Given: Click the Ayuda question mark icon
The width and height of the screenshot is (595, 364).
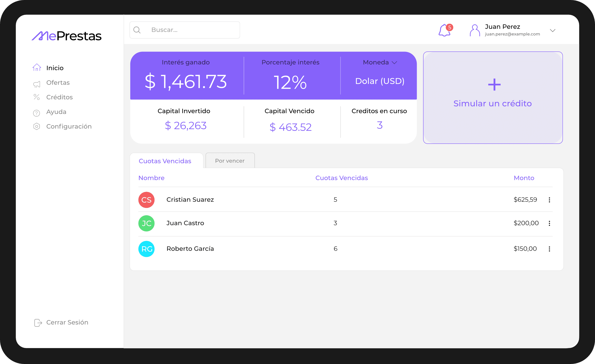Looking at the screenshot, I should [x=36, y=113].
